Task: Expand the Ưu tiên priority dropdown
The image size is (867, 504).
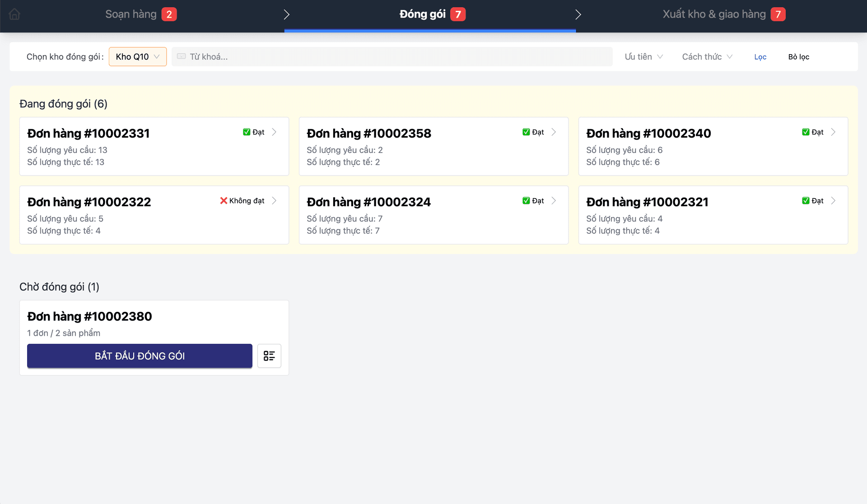Action: point(643,57)
